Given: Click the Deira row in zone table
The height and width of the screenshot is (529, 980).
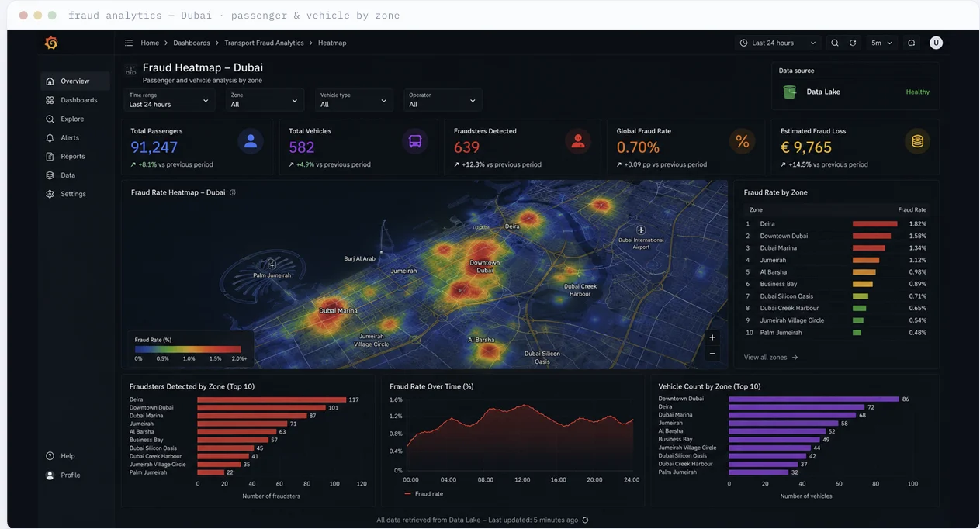Looking at the screenshot, I should (x=836, y=223).
